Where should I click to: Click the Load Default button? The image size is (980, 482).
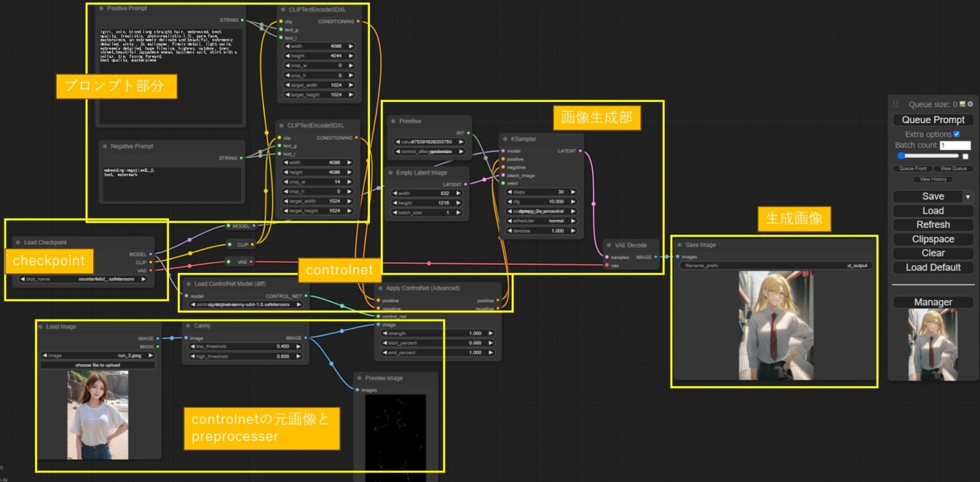coord(933,267)
